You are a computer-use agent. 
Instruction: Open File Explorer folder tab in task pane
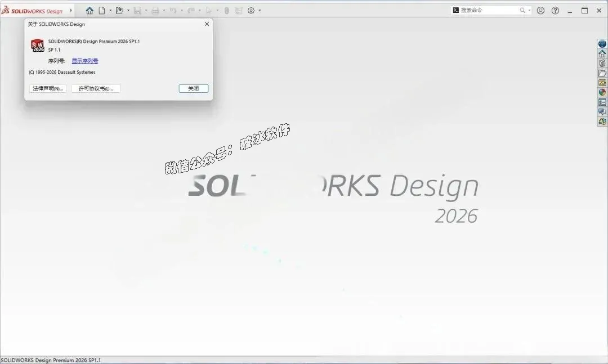[x=602, y=73]
